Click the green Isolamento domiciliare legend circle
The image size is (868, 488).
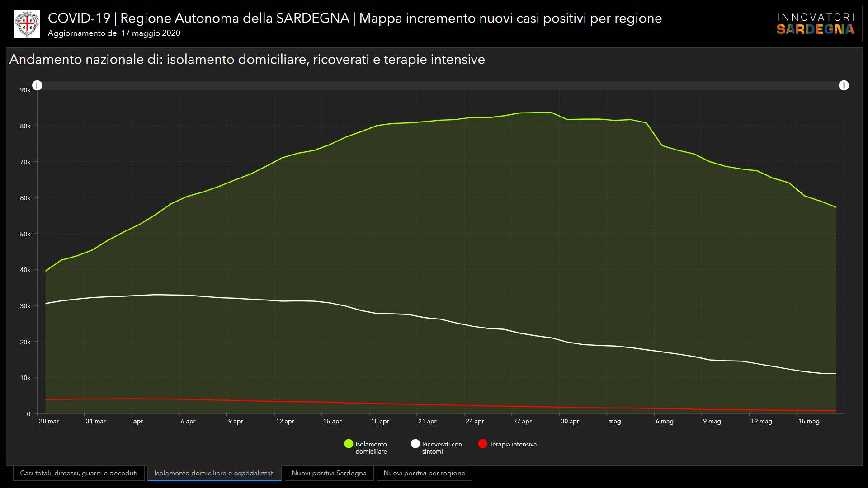tap(349, 444)
